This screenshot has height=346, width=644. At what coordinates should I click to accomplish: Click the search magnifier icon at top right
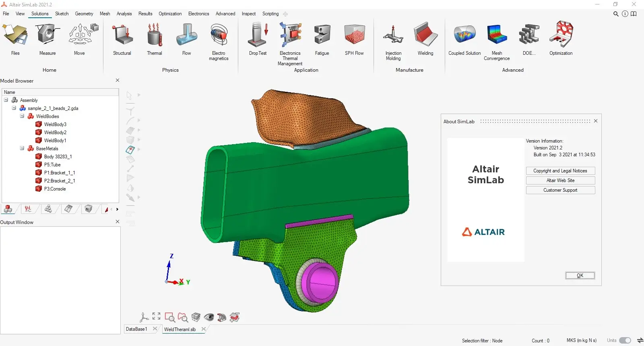616,14
